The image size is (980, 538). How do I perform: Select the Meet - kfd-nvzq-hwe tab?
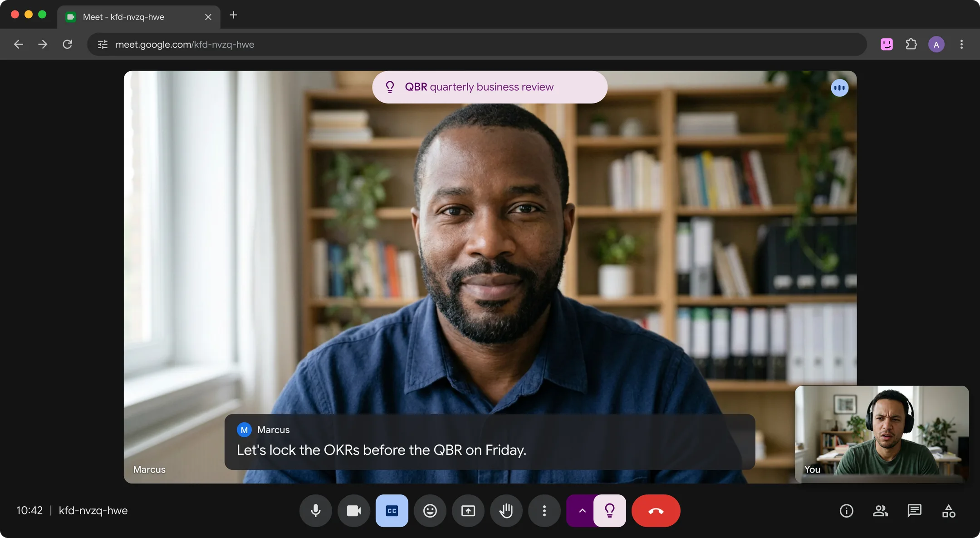point(139,17)
